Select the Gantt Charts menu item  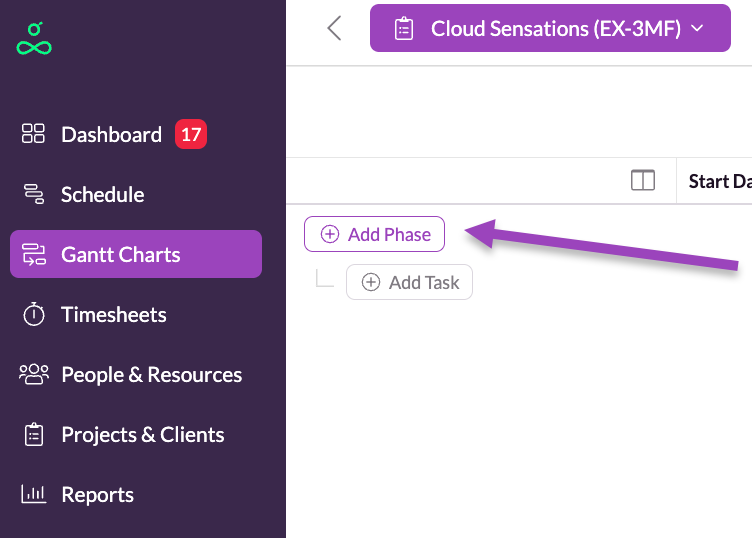pos(121,254)
